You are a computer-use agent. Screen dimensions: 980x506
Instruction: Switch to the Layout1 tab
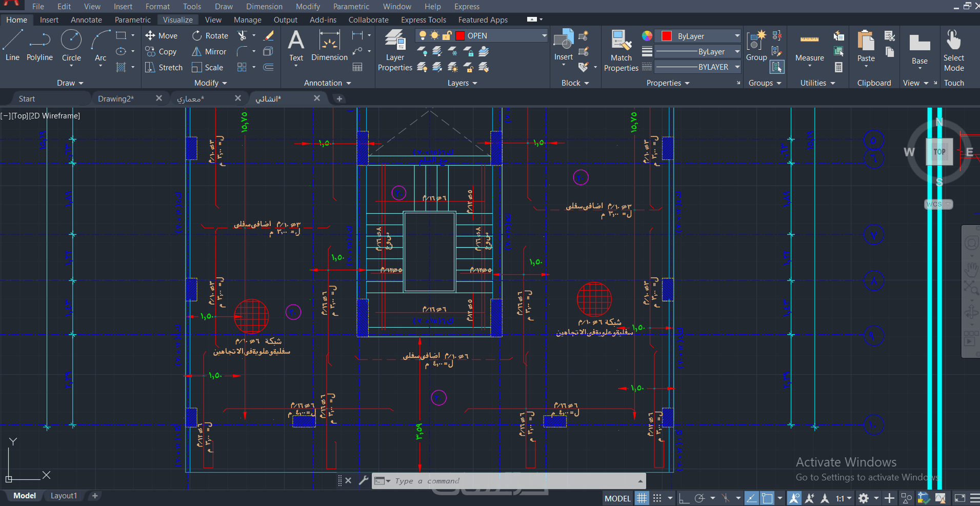click(64, 496)
